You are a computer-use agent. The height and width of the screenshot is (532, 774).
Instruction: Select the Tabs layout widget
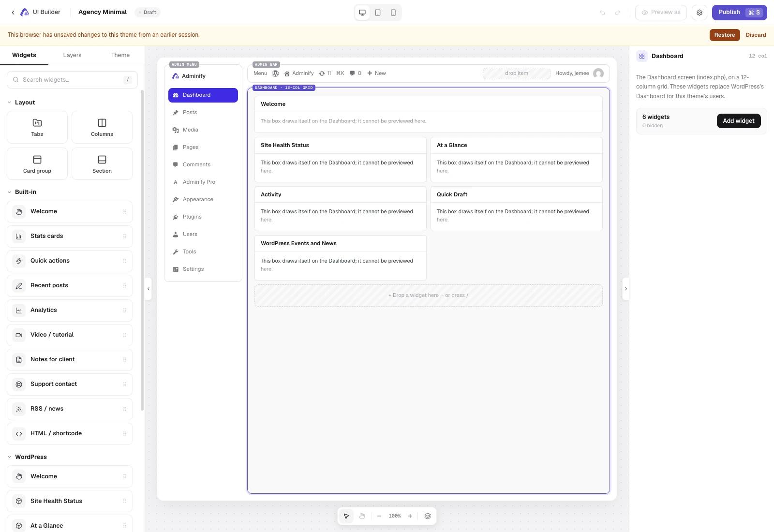(37, 127)
